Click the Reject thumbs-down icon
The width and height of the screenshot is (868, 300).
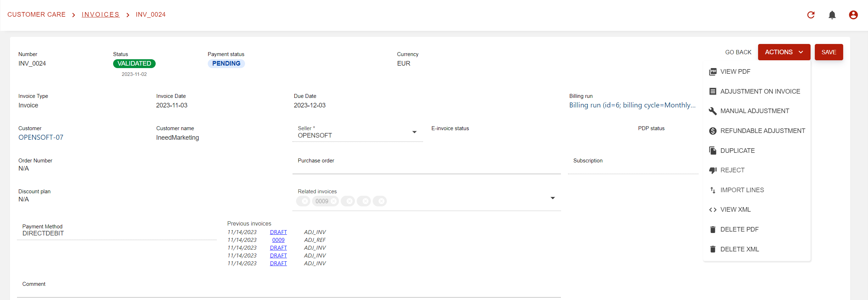713,170
